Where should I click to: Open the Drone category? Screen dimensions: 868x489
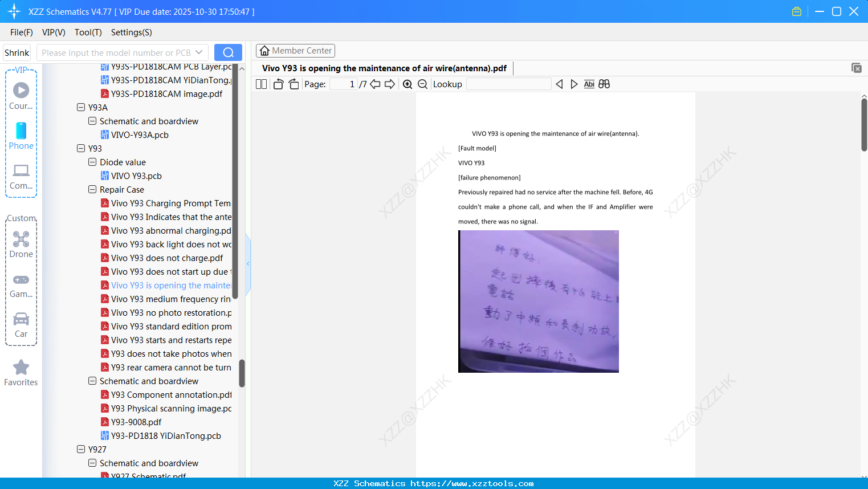pyautogui.click(x=21, y=244)
